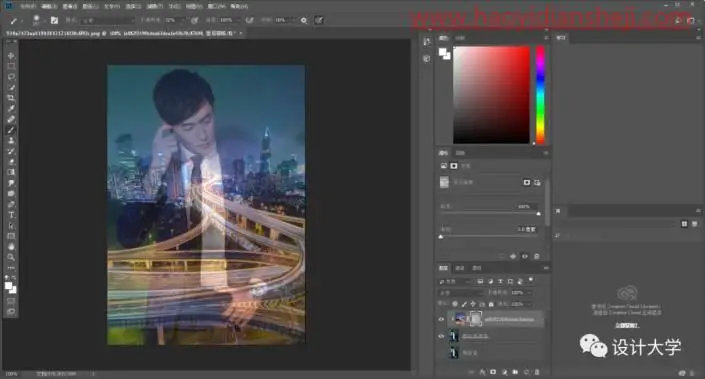705x379 pixels.
Task: Select the Brush tool in the toolbox
Action: point(11,130)
